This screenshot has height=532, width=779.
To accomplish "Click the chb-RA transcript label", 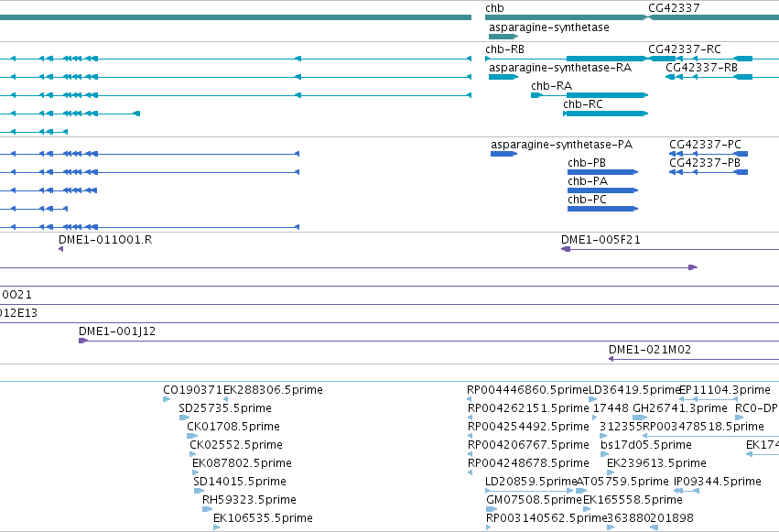I will pyautogui.click(x=551, y=86).
